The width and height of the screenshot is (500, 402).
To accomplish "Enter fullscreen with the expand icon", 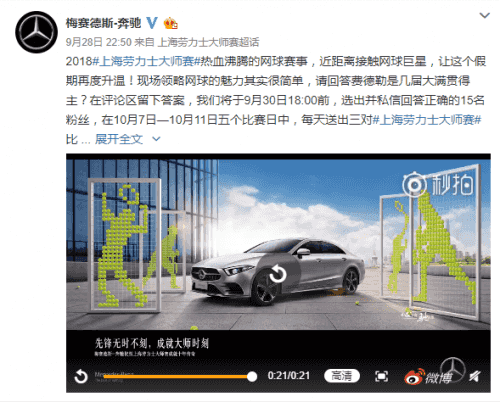I will (381, 376).
